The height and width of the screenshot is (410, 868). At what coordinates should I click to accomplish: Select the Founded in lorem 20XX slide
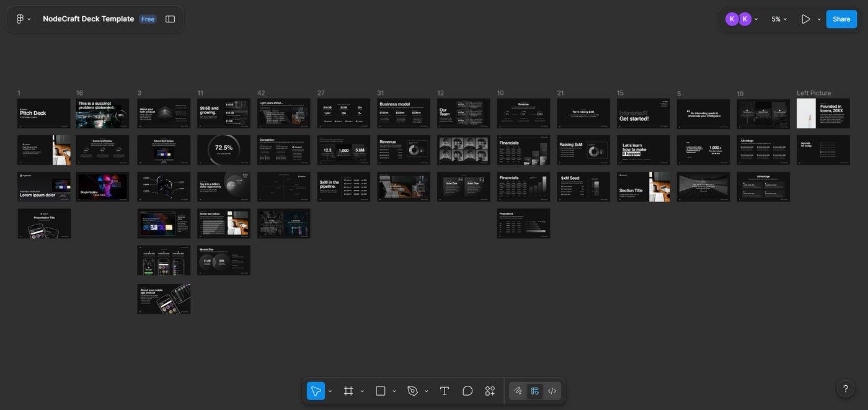point(823,114)
